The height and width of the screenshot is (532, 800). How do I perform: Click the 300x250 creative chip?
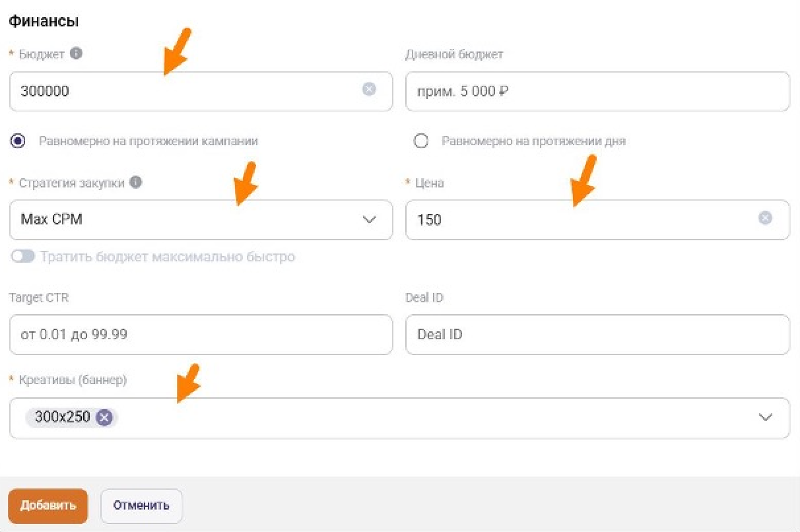tap(62, 417)
